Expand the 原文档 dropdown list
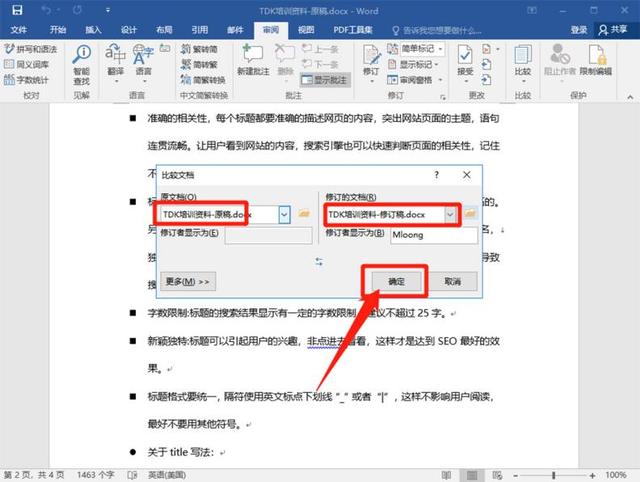640x482 pixels. [284, 214]
